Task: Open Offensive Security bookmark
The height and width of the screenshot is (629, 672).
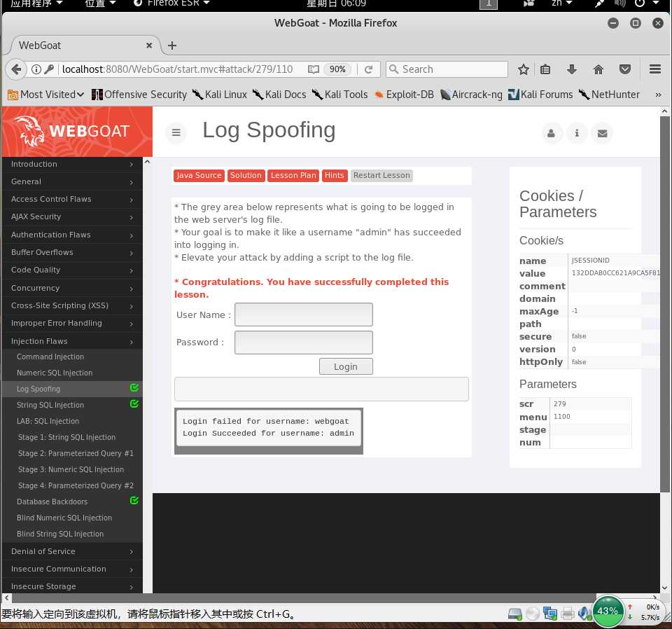Action: pyautogui.click(x=139, y=95)
